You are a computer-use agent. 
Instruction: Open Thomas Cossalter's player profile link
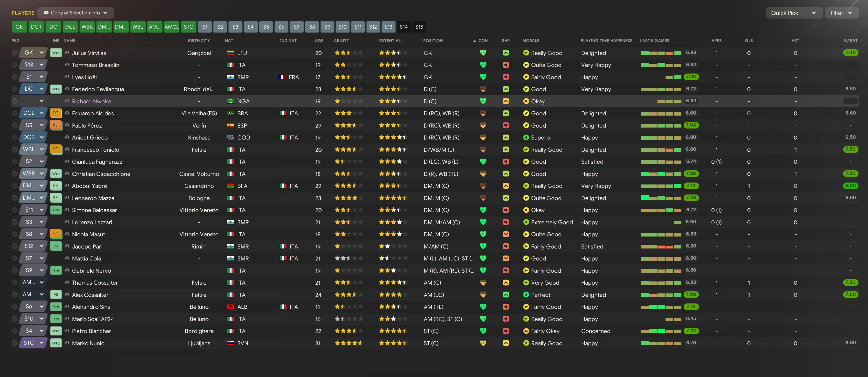(x=95, y=283)
